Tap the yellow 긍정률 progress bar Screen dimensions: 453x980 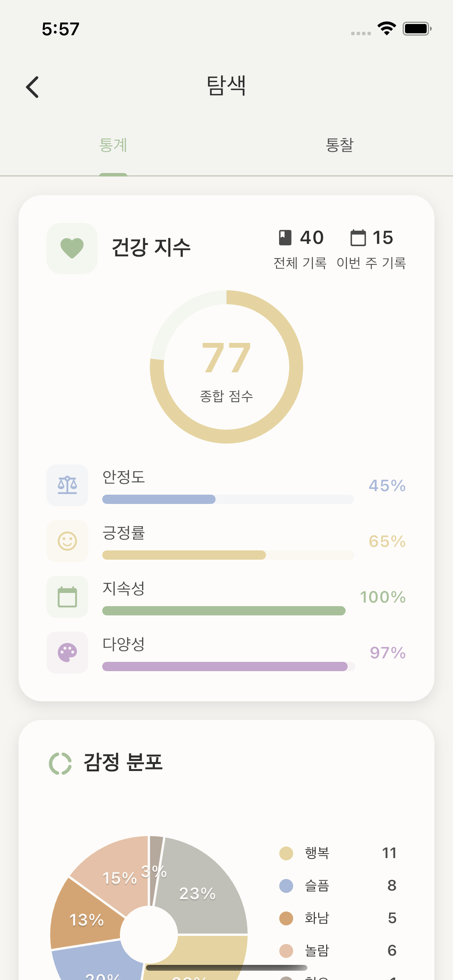[x=184, y=555]
